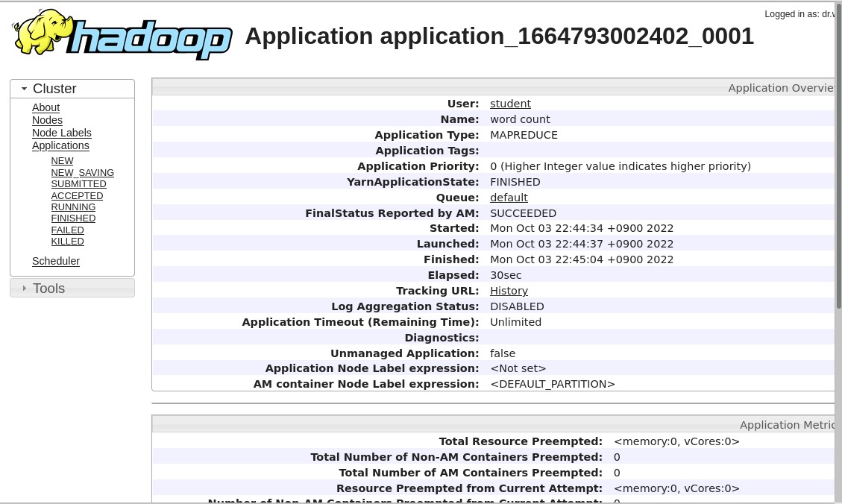Select the SUCCEEDED final status value
This screenshot has width=842, height=504.
(x=523, y=213)
